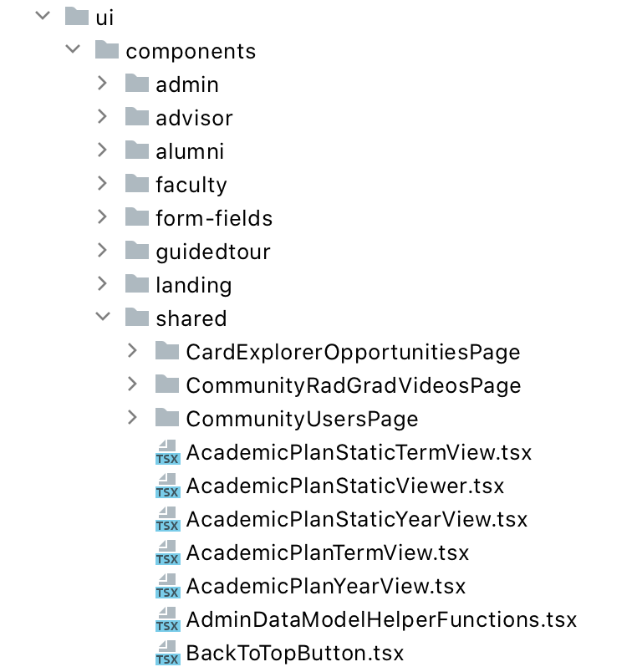632x672 pixels.
Task: Click the folder icon for guidedtour
Action: [x=137, y=250]
